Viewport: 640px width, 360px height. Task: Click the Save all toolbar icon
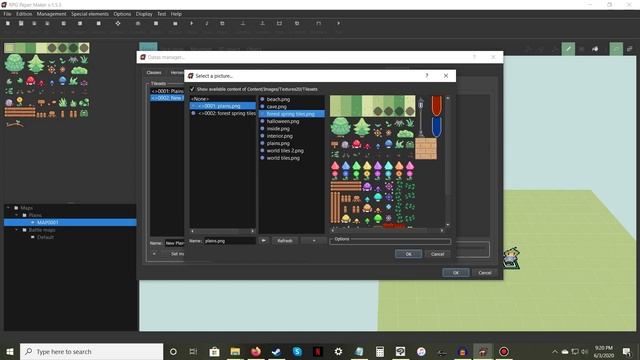tap(47, 24)
